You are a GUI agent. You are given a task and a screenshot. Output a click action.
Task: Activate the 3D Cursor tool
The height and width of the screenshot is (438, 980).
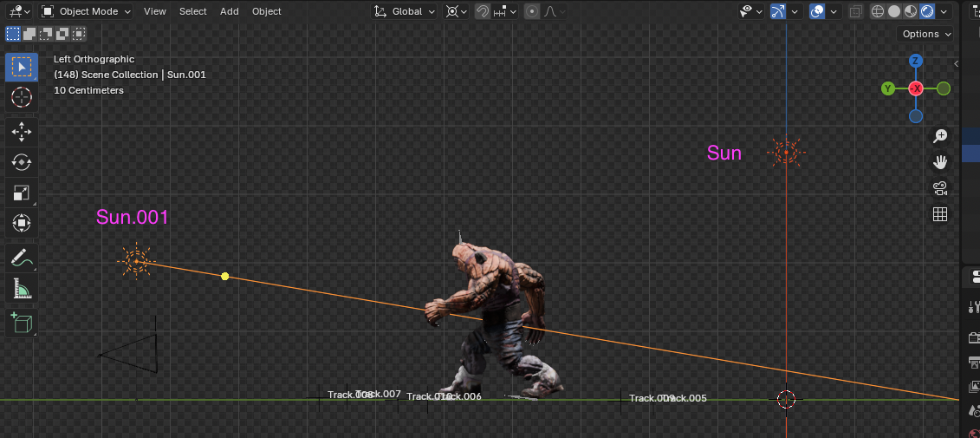(22, 97)
